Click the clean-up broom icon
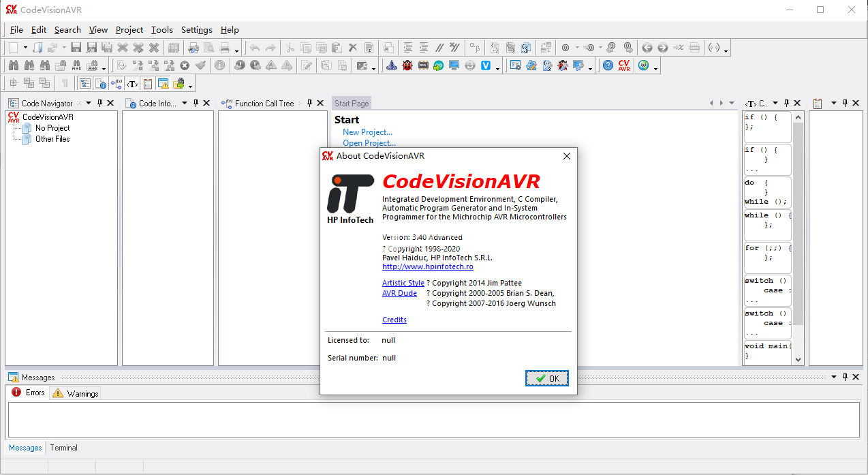Viewport: 868px width, 475px height. click(x=200, y=65)
